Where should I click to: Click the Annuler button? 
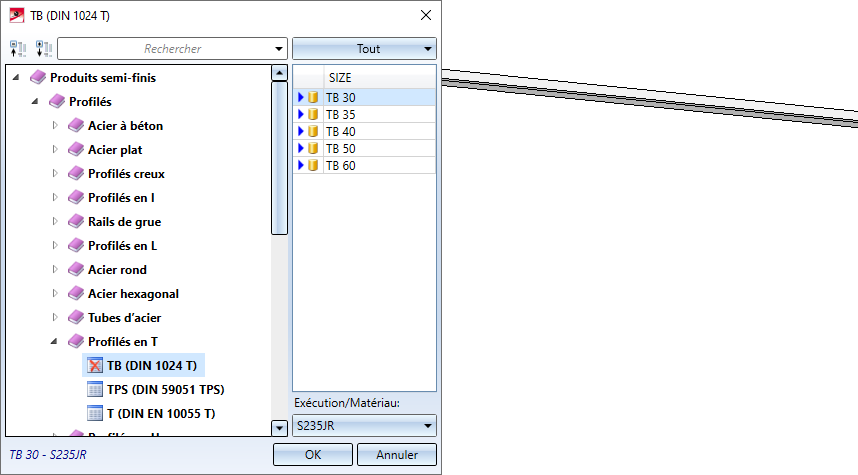click(x=397, y=455)
